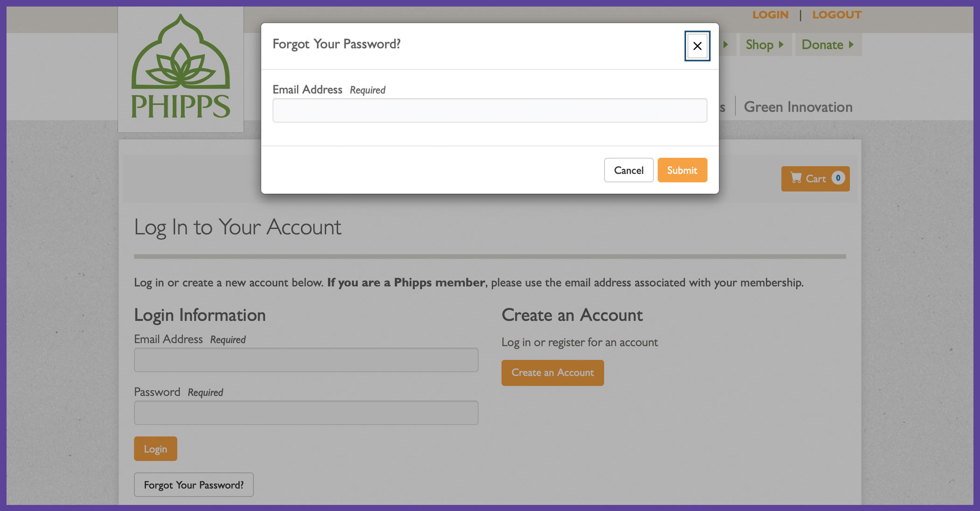This screenshot has height=511, width=980.
Task: Cancel the password reset dialog
Action: [x=629, y=170]
